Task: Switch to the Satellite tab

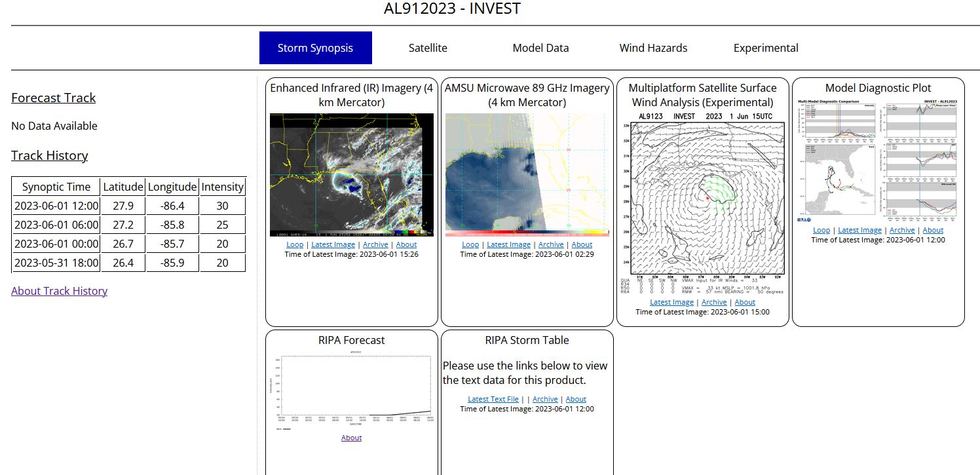Action: pos(428,48)
